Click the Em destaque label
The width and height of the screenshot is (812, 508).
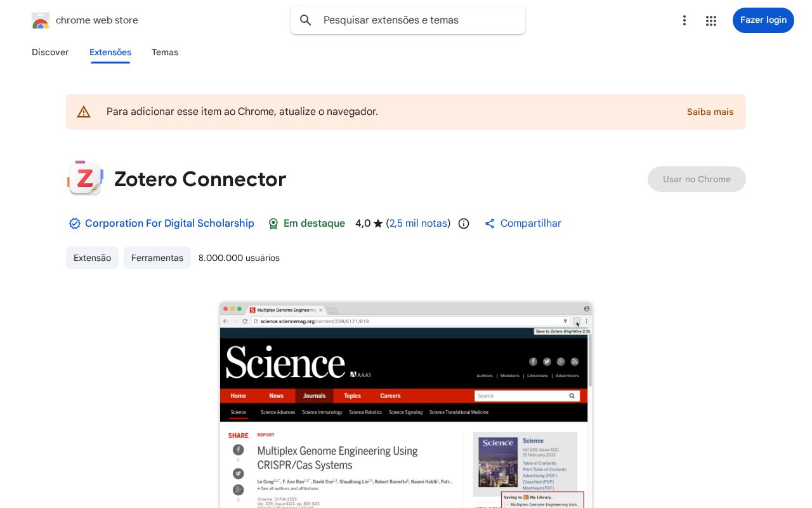[314, 224]
